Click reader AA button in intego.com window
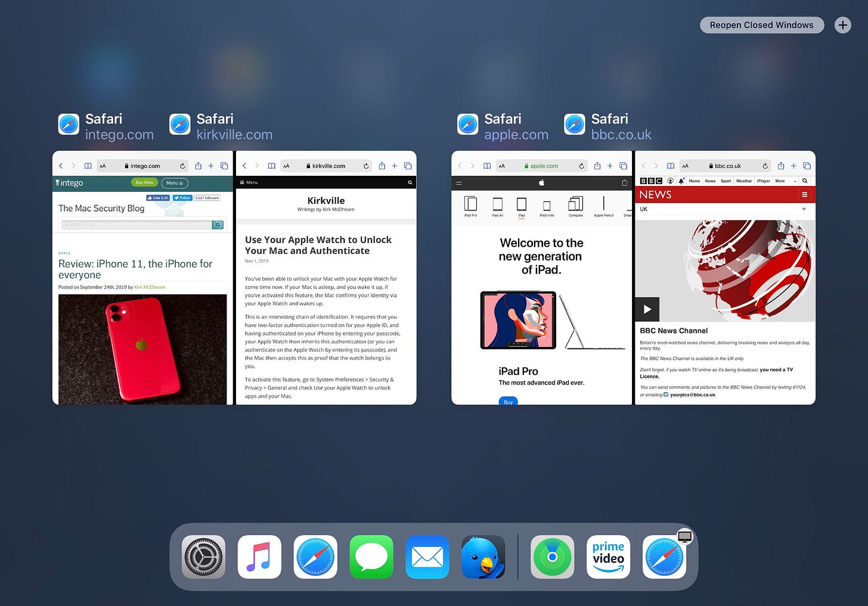 (103, 166)
